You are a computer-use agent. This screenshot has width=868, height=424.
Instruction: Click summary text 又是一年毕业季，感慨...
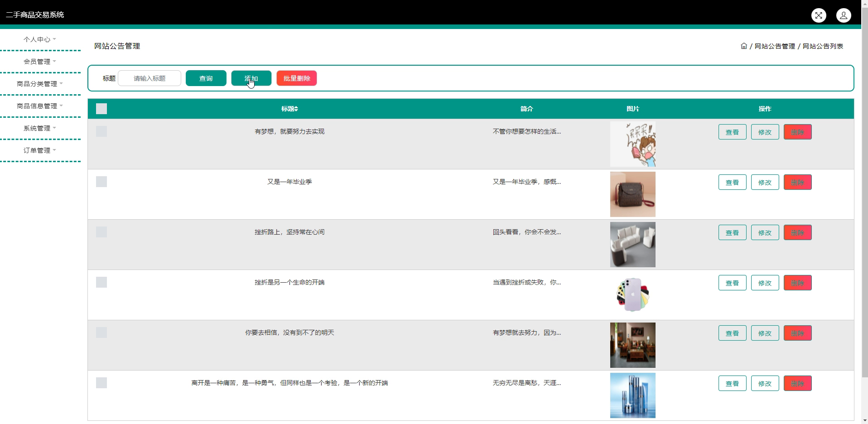(x=527, y=182)
